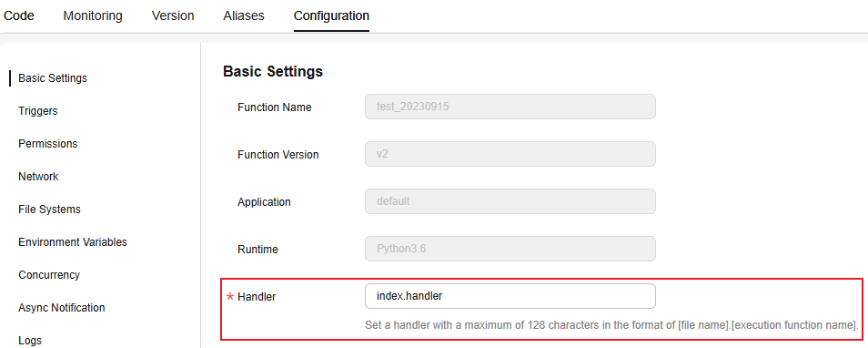
Task: Click the Basic Settings heading
Action: (273, 71)
